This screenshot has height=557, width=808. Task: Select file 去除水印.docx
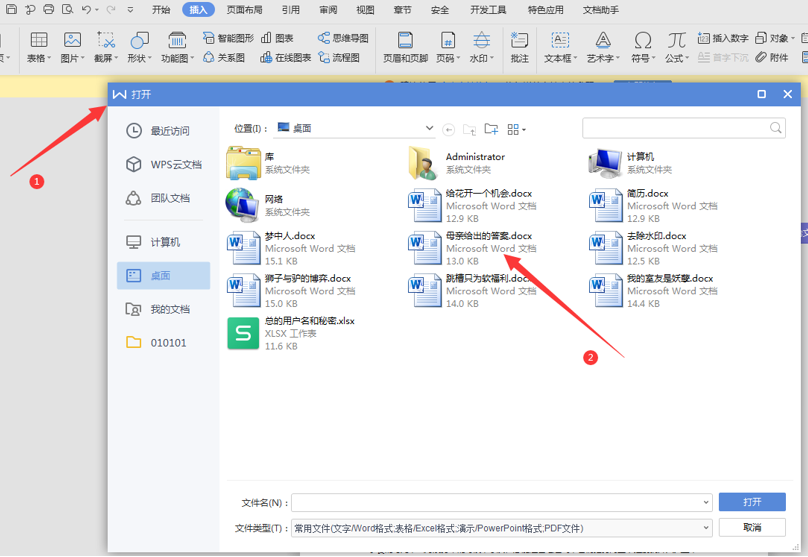tap(653, 248)
